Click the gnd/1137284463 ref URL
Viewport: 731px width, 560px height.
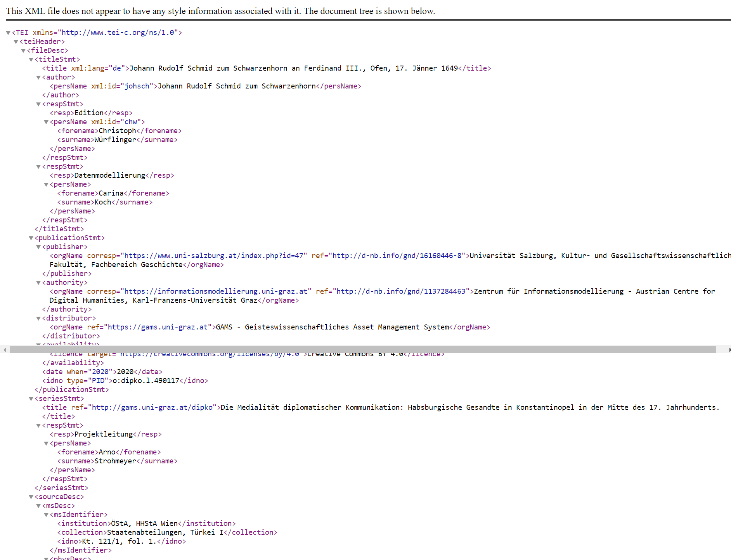point(401,291)
